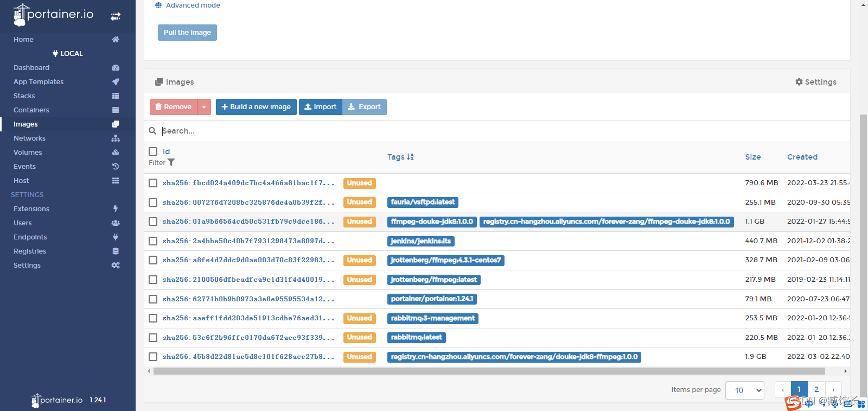Click the App Templates rocket icon
Screen dimensions: 868x411
point(116,81)
